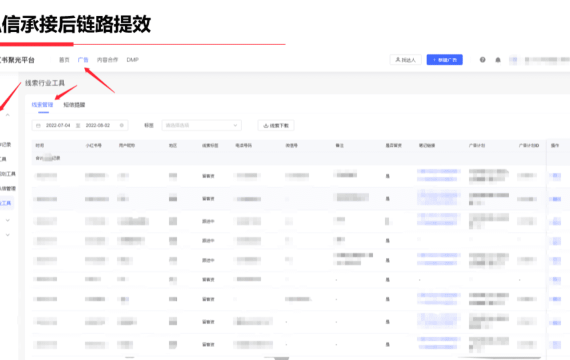570x360 pixels.
Task: Go to 首页 in top navigation
Action: [64, 60]
